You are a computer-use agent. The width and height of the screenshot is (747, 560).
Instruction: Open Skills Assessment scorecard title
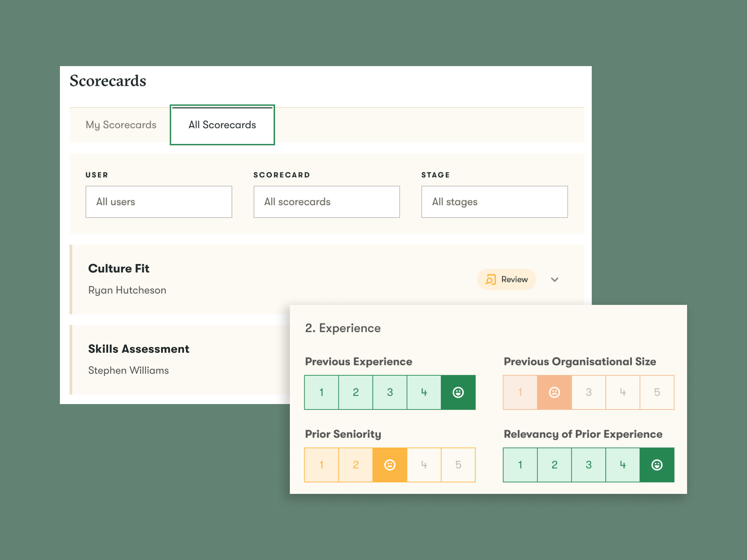click(139, 349)
